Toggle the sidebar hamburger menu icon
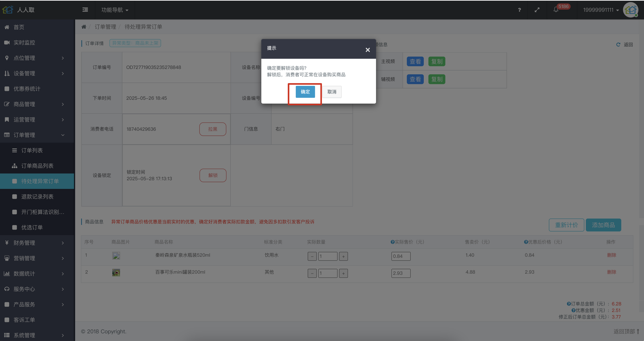The height and width of the screenshot is (341, 644). tap(85, 10)
